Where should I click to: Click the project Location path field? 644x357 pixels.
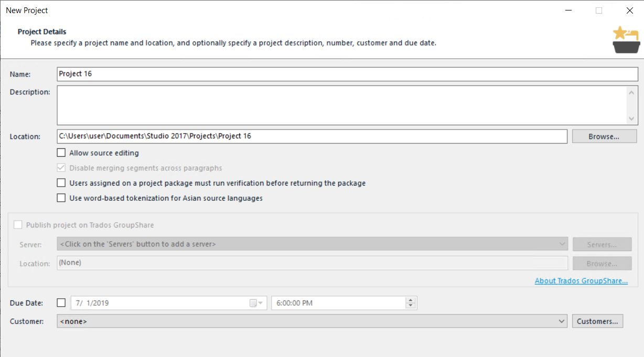(312, 136)
